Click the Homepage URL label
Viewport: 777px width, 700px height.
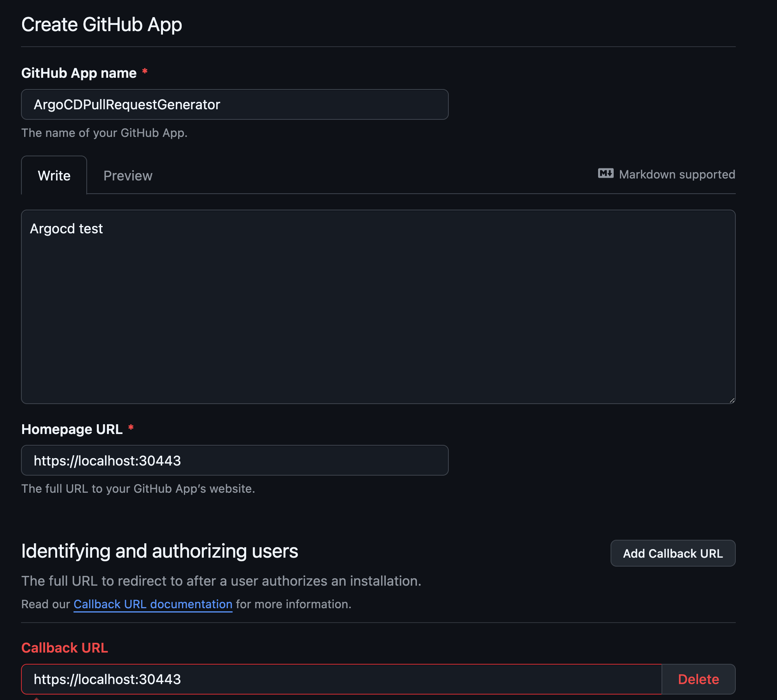[x=72, y=429]
